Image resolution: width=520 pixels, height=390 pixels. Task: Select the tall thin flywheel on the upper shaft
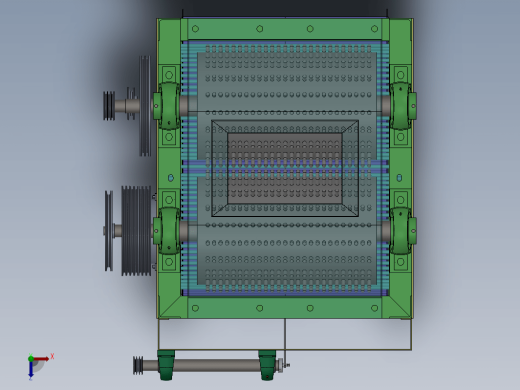(x=145, y=106)
